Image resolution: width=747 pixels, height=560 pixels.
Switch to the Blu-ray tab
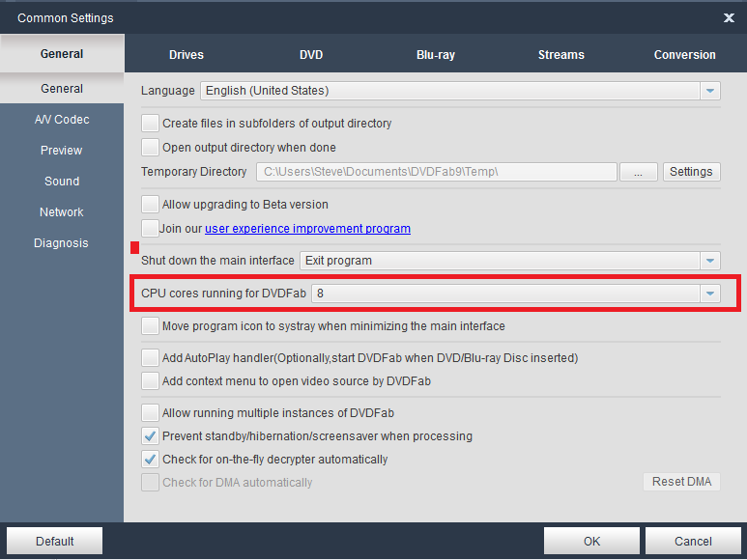[436, 55]
